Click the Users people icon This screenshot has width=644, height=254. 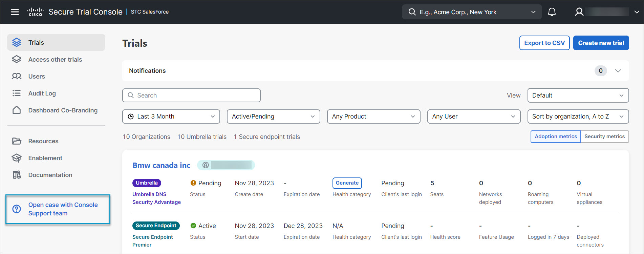tap(17, 76)
